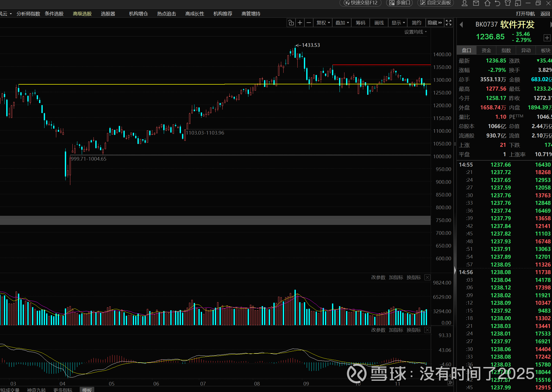The height and width of the screenshot is (392, 552).
Task: Close the MACD indicator panel
Action: click(427, 330)
